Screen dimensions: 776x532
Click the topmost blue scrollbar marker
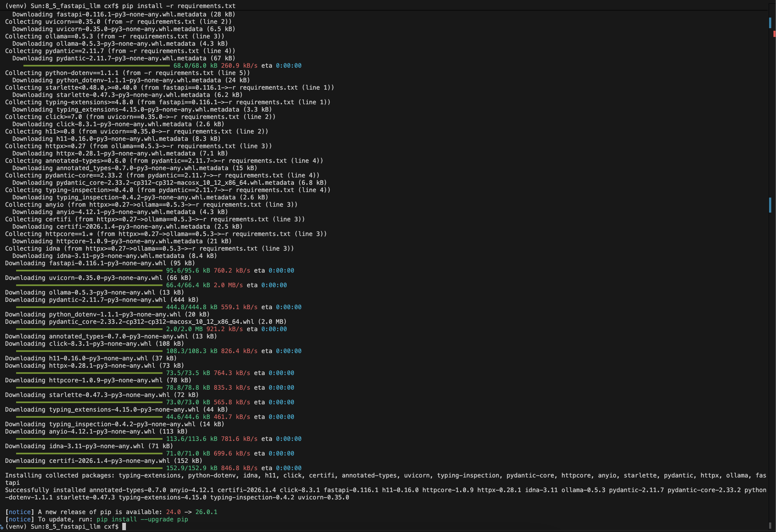tap(770, 23)
